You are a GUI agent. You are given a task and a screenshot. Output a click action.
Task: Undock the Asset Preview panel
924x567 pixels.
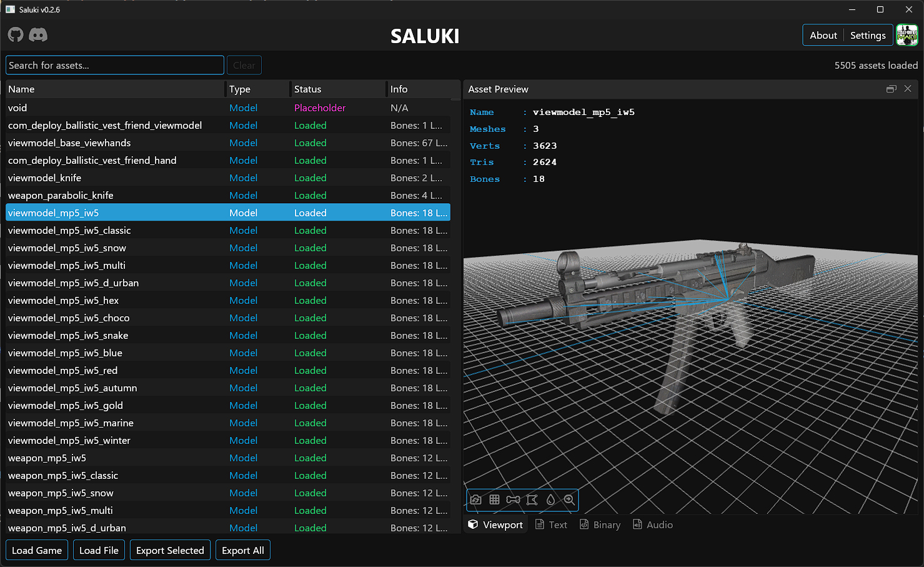click(891, 89)
